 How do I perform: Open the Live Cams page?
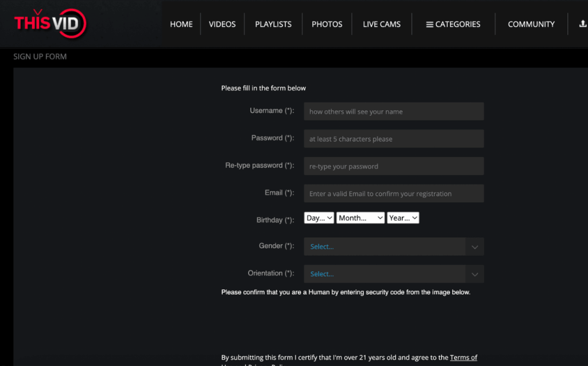[382, 24]
